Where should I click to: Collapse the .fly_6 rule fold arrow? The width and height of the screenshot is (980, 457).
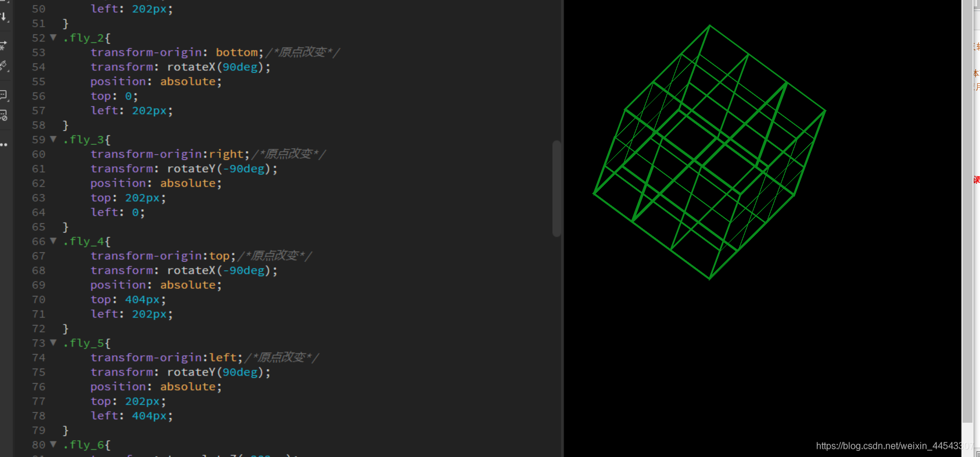point(53,445)
